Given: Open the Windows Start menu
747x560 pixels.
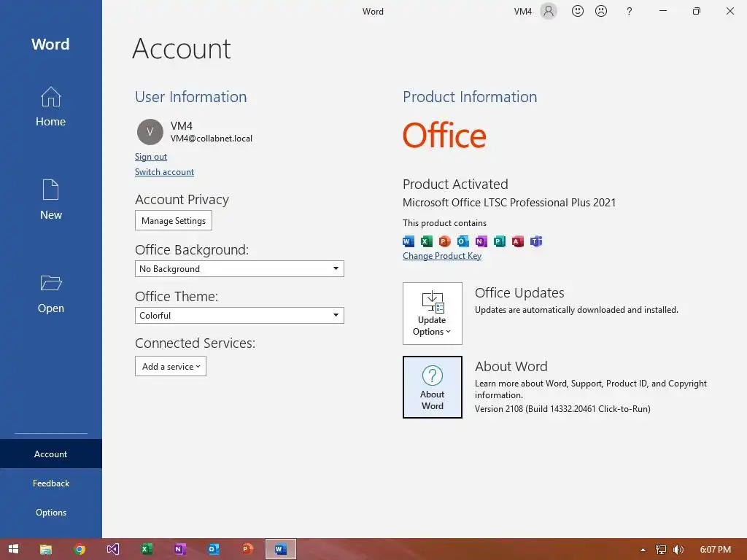Looking at the screenshot, I should click(13, 549).
